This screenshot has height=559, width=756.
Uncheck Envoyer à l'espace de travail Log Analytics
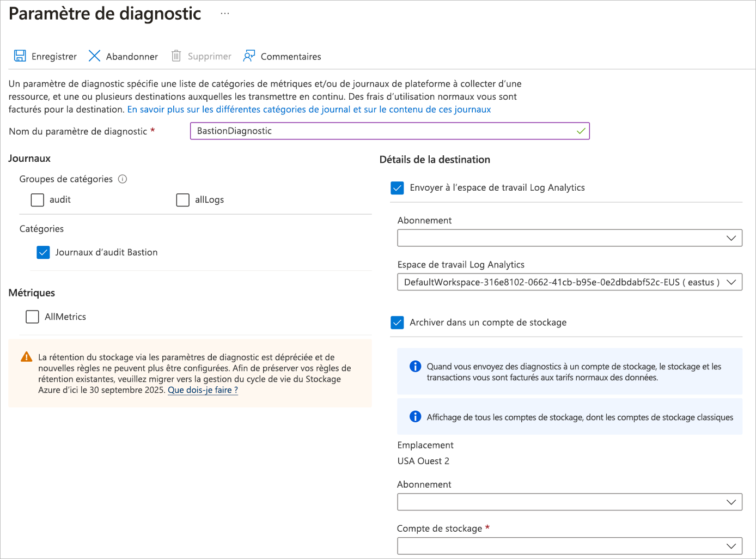[x=398, y=188]
